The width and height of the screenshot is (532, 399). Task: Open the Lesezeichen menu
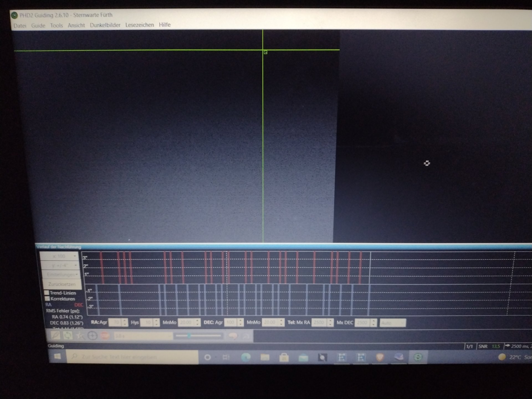pyautogui.click(x=140, y=25)
